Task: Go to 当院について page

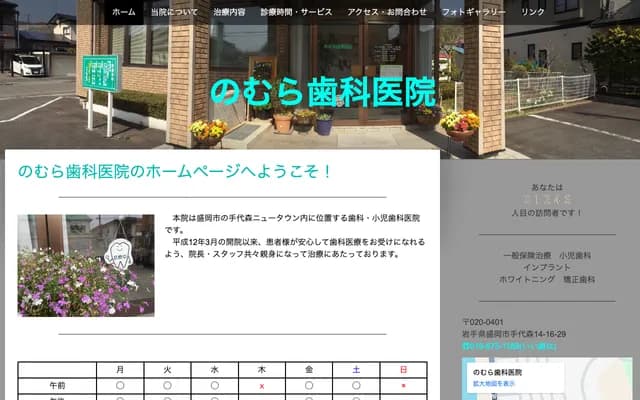Action: pyautogui.click(x=173, y=12)
